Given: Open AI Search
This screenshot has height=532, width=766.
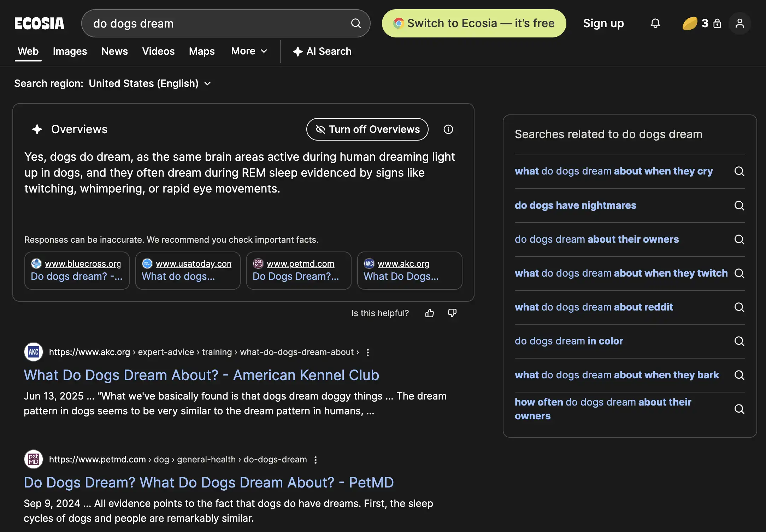Looking at the screenshot, I should [322, 51].
